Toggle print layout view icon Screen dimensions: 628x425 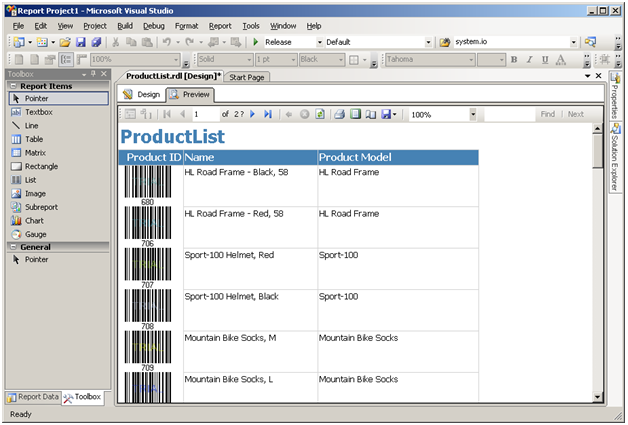355,114
